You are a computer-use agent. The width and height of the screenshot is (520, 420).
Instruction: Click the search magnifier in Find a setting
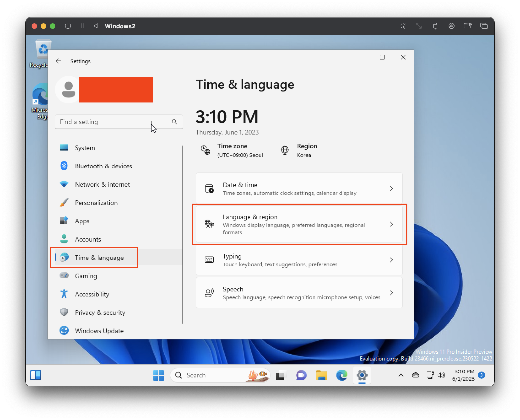[174, 122]
